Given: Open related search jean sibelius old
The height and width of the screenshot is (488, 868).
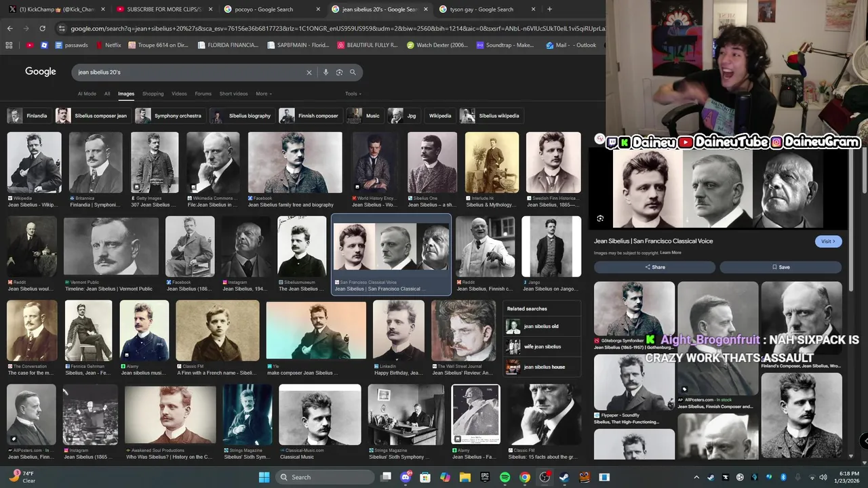Looking at the screenshot, I should coord(542,326).
